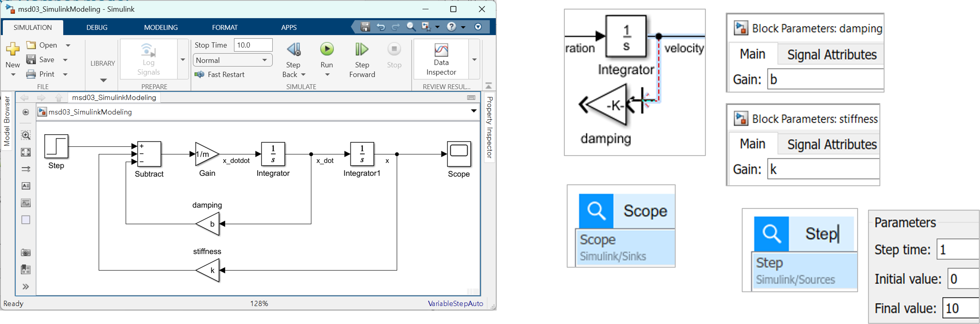Click the Annotation text palette icon
980x324 pixels.
click(26, 186)
